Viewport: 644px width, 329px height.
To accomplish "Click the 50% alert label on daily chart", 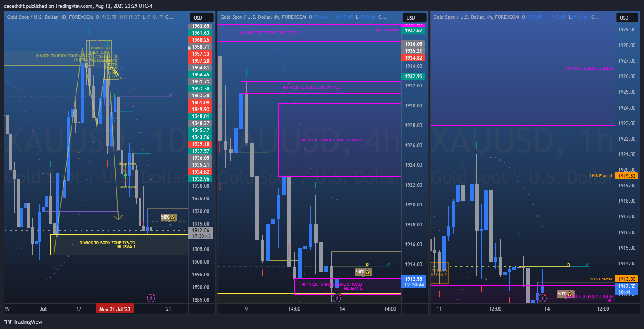I will (168, 217).
